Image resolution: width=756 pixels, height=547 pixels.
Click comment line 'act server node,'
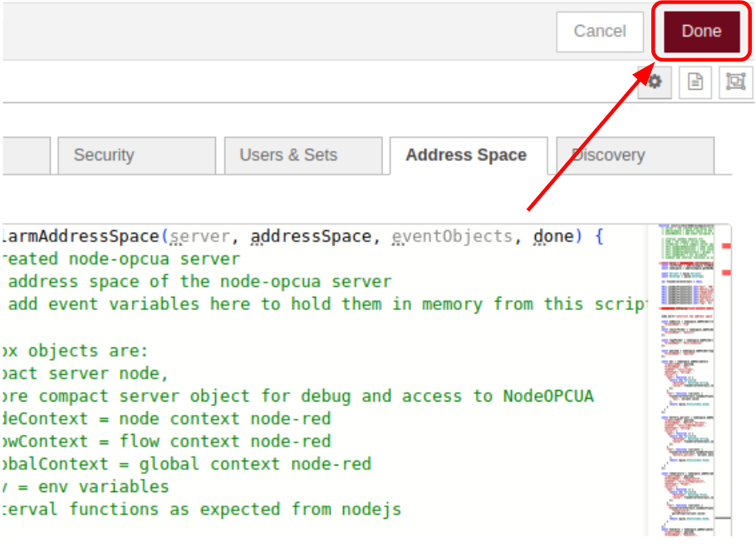(x=85, y=373)
